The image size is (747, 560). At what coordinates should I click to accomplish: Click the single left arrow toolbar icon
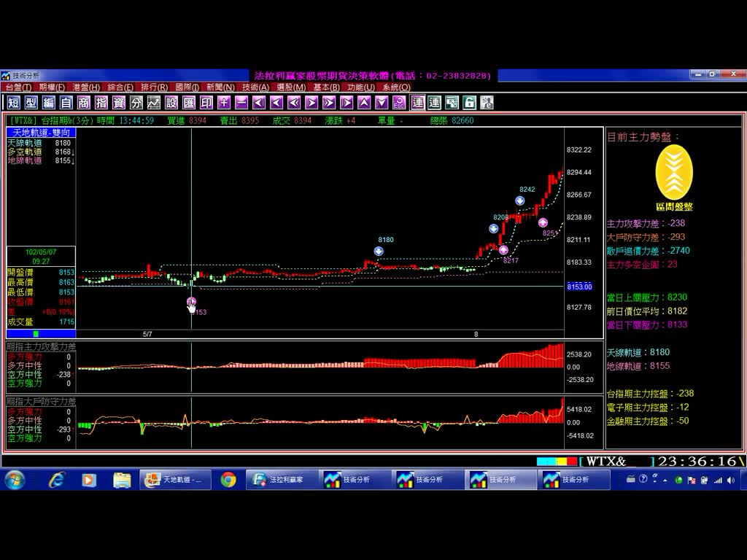point(276,102)
